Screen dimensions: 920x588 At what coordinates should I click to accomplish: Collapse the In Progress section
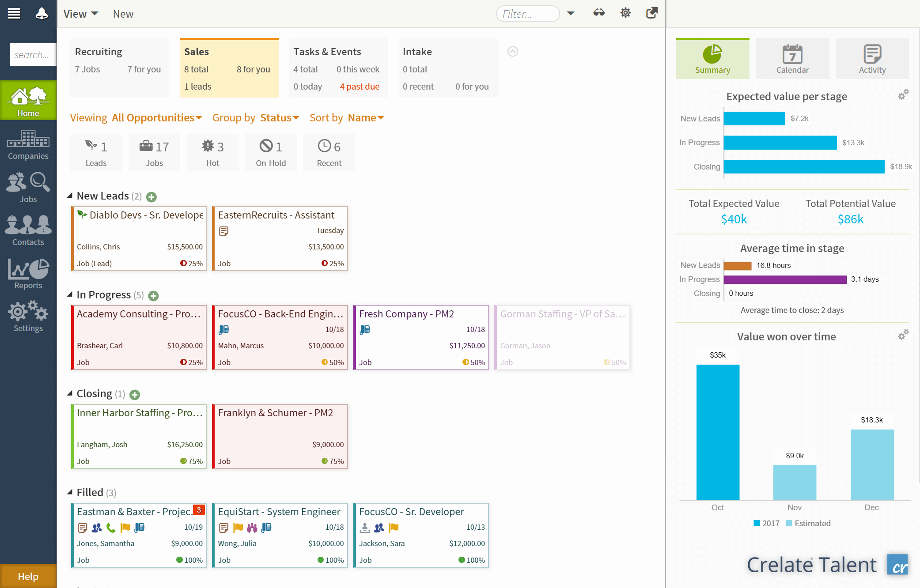(70, 294)
